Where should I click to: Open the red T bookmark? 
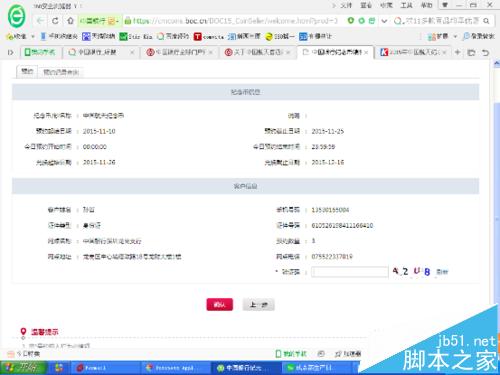[198, 36]
